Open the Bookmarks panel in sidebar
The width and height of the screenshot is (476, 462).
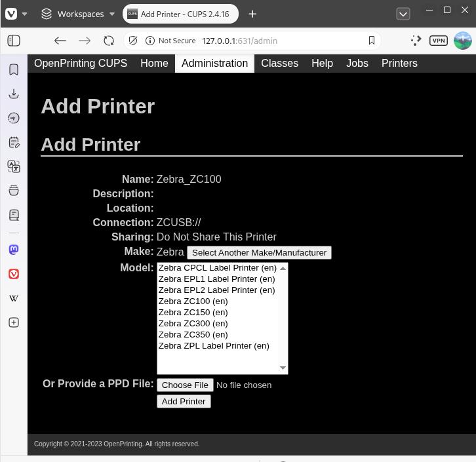(14, 69)
